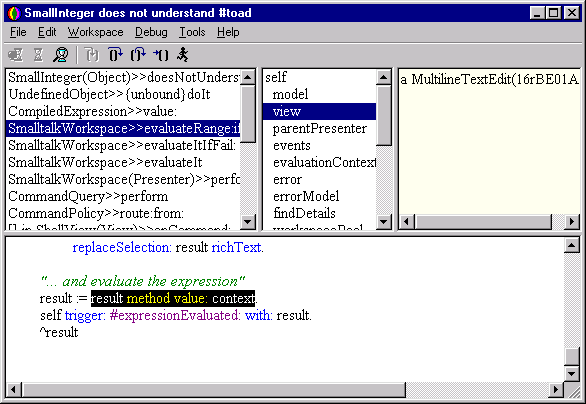Click the '^result' return line

tap(59, 332)
